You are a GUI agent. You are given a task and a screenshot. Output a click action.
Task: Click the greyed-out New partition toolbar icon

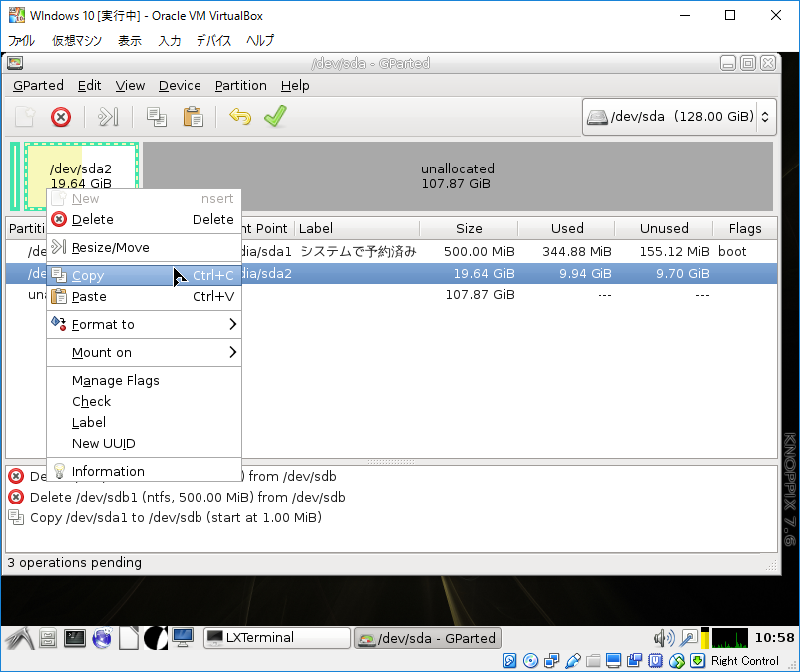25,117
